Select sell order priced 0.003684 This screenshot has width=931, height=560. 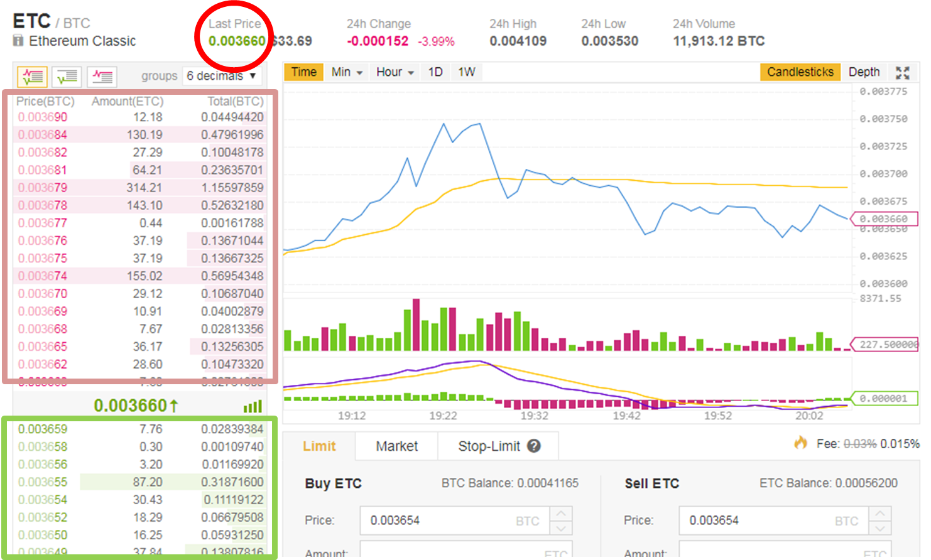click(140, 135)
